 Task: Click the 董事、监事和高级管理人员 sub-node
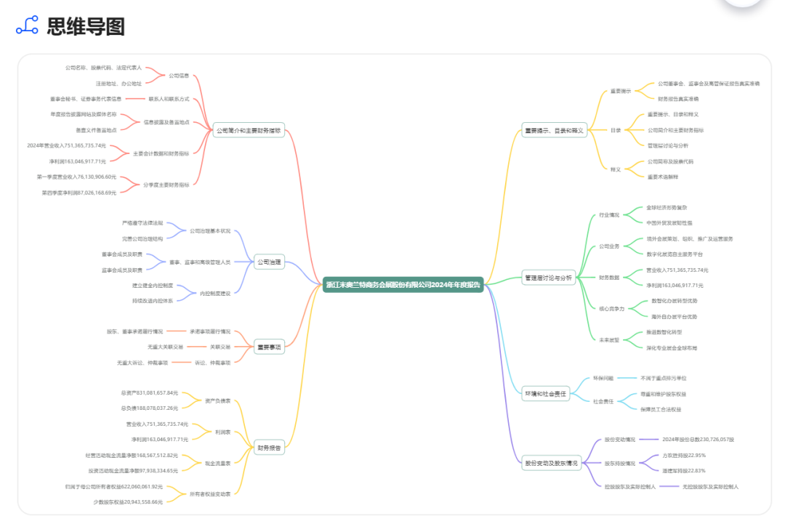point(200,262)
